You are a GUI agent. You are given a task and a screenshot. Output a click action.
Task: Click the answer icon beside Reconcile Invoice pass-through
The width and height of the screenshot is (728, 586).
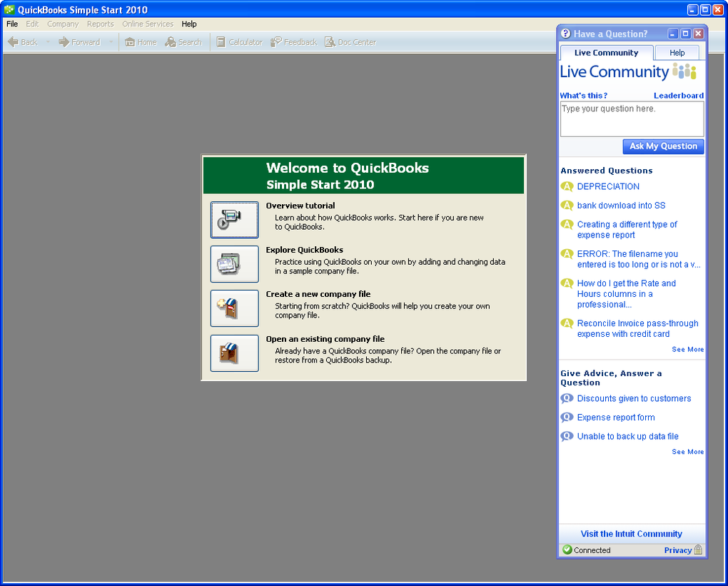click(567, 323)
